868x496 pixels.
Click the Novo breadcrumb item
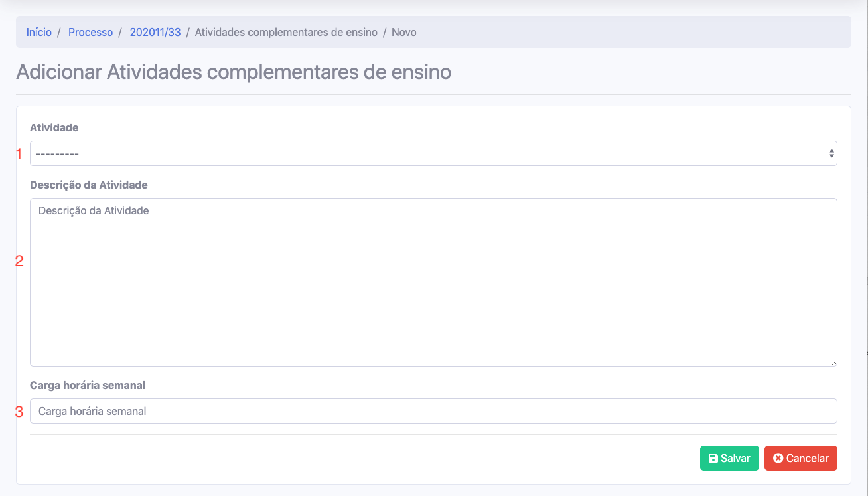(x=404, y=32)
